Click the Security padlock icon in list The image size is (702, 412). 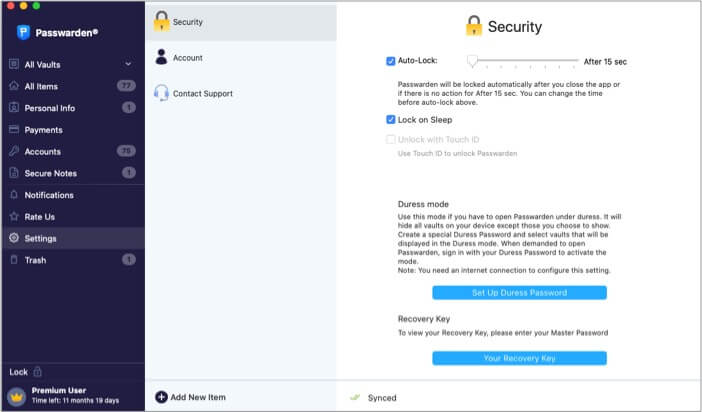click(161, 21)
